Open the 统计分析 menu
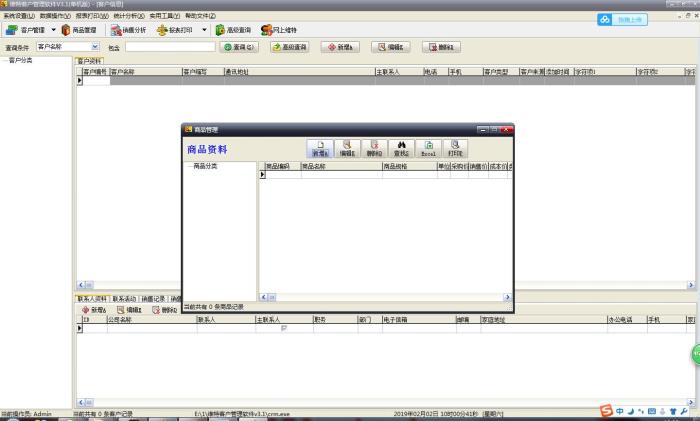 coord(128,16)
